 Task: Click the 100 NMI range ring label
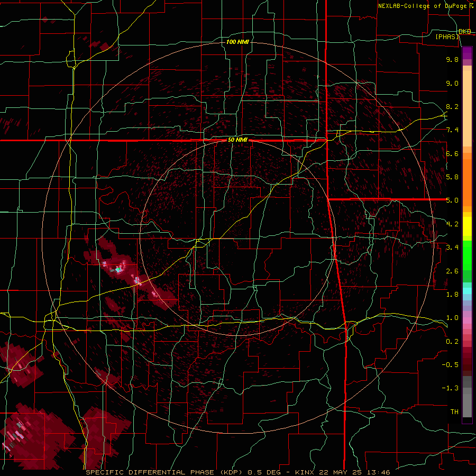coord(237,42)
